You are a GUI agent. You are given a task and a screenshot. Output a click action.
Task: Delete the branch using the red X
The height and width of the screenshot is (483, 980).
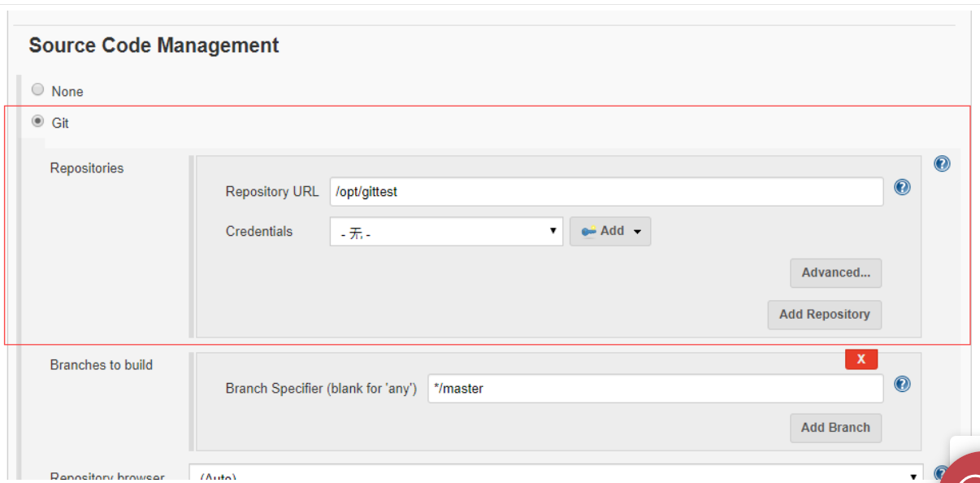click(861, 359)
